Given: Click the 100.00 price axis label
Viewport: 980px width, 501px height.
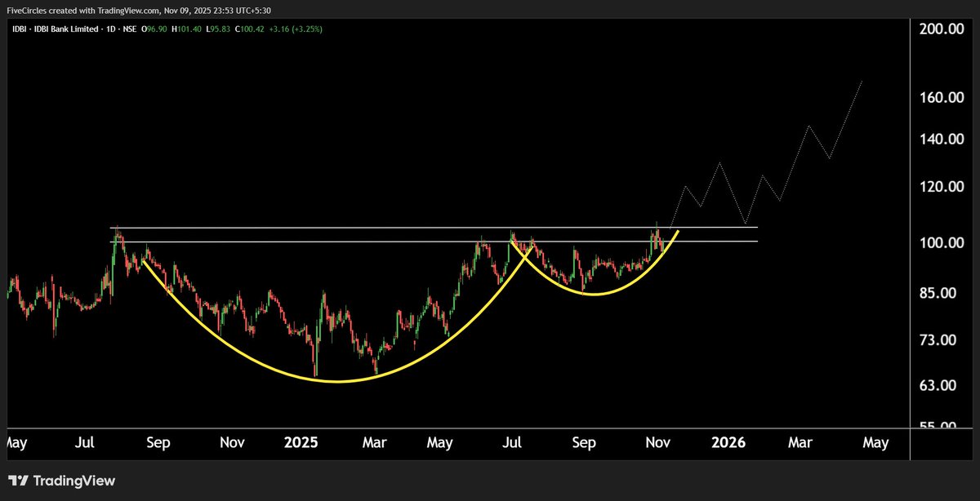Looking at the screenshot, I should (x=942, y=243).
